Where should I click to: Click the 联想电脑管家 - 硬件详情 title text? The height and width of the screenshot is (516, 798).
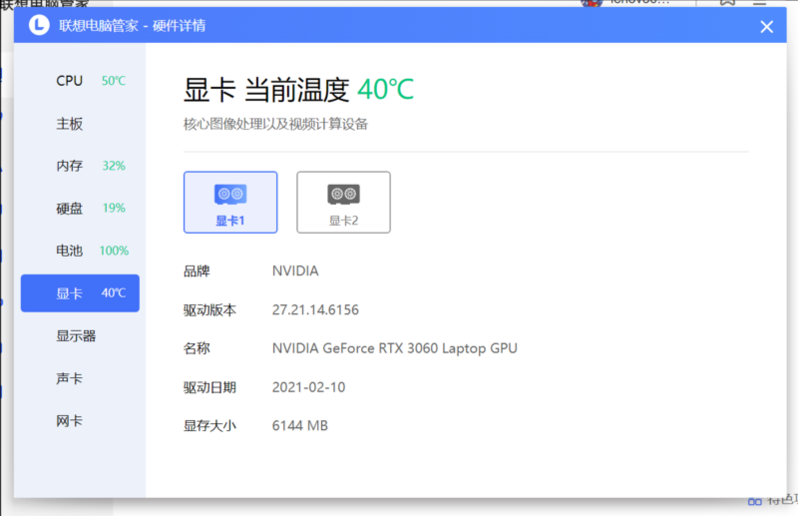coord(132,26)
